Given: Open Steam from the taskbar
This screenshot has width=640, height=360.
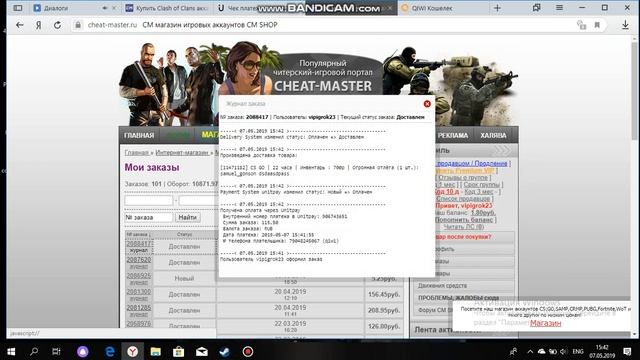Looking at the screenshot, I should (x=224, y=351).
